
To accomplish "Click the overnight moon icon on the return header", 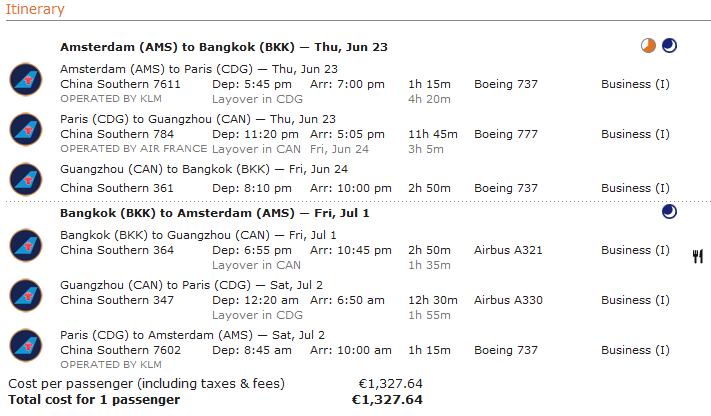I will 669,212.
